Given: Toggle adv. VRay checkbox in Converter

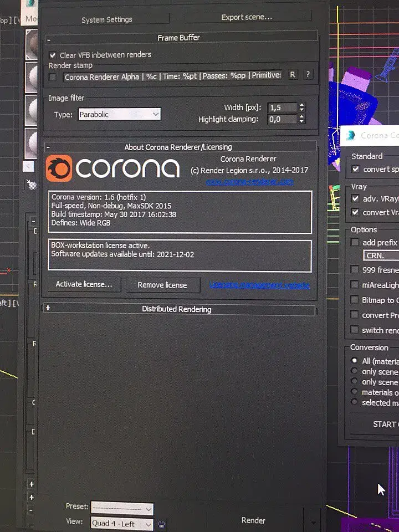Looking at the screenshot, I should pos(355,199).
